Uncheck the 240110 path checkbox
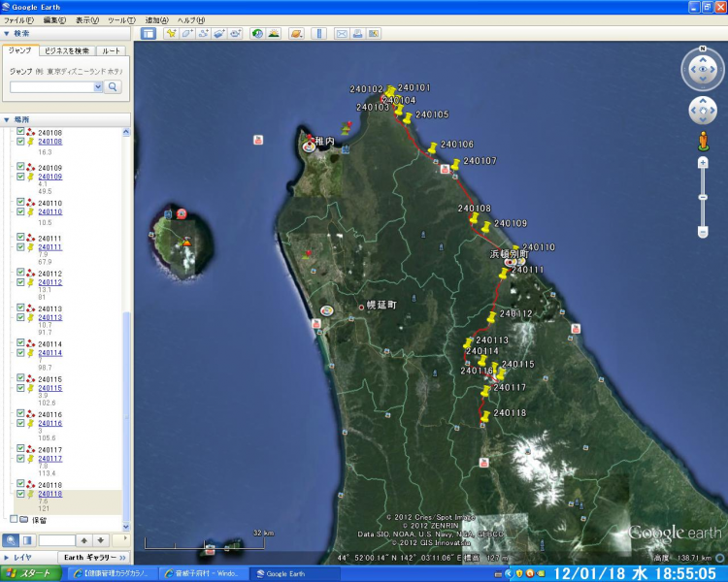The height and width of the screenshot is (582, 728). 20,202
